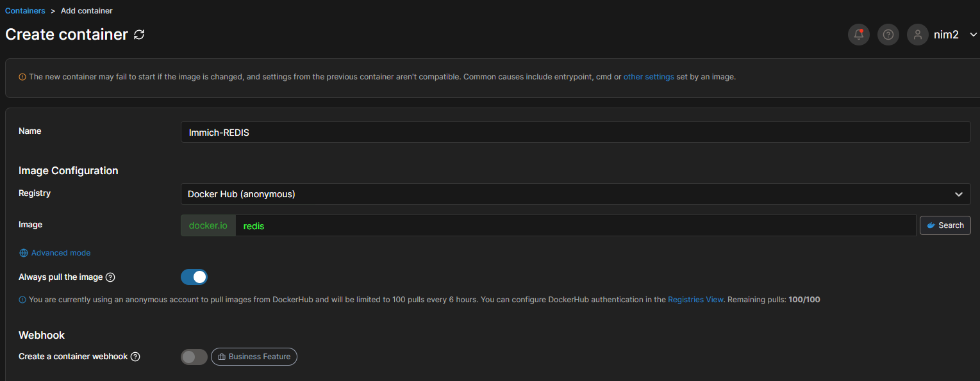Click the user avatar icon
This screenshot has height=381, width=980.
pos(918,35)
